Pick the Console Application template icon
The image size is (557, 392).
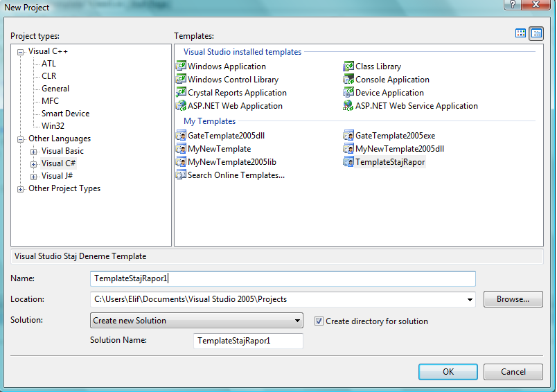coord(349,80)
